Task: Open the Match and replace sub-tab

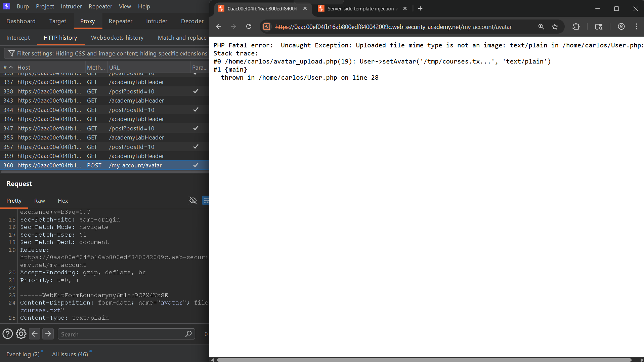Action: pos(182,38)
